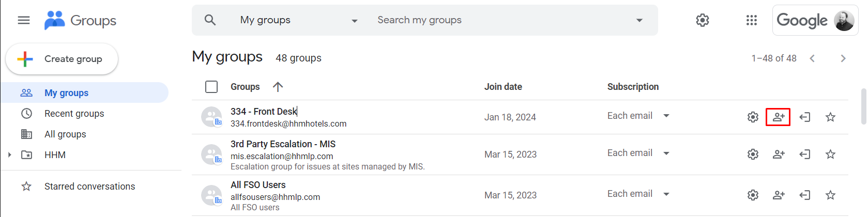Switch to Recent groups

pyautogui.click(x=74, y=114)
